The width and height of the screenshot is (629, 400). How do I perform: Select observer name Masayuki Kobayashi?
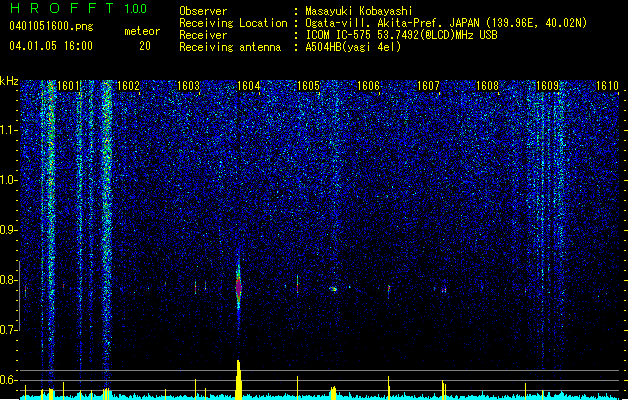(359, 11)
